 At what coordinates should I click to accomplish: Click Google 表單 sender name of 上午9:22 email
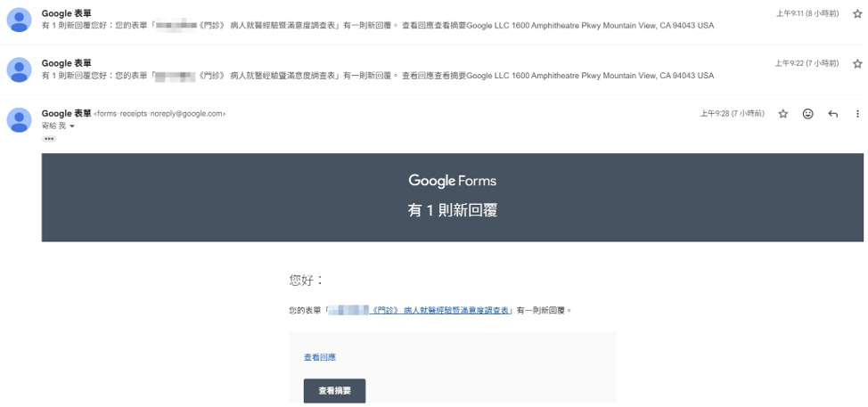[x=67, y=63]
